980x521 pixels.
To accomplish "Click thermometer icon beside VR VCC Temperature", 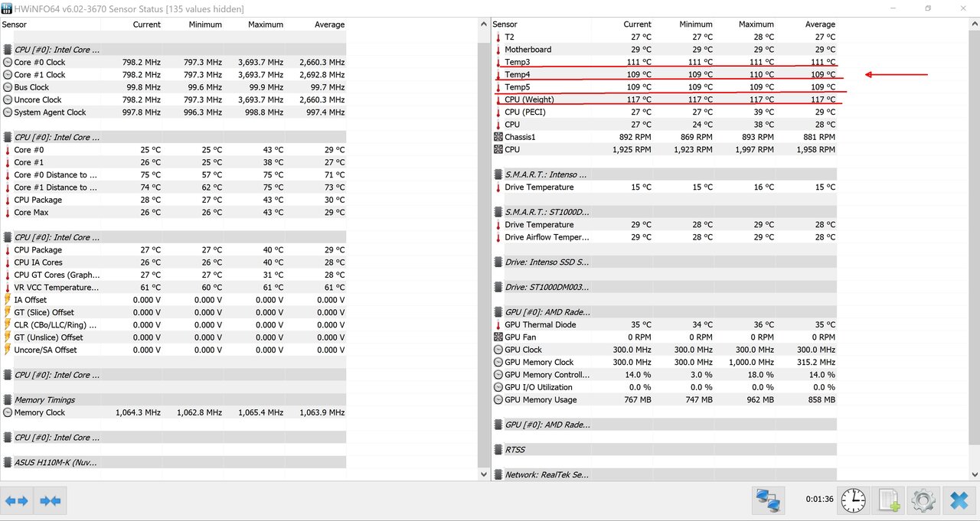I will tap(8, 288).
